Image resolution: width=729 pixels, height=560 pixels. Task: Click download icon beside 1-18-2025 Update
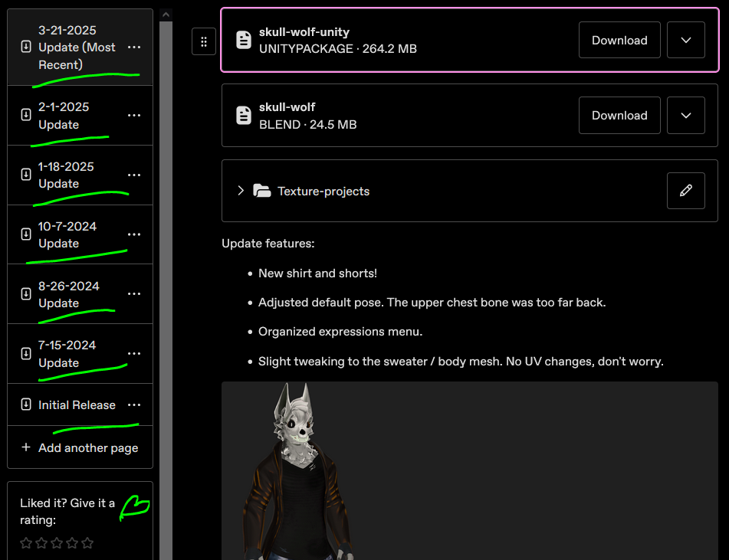point(26,174)
